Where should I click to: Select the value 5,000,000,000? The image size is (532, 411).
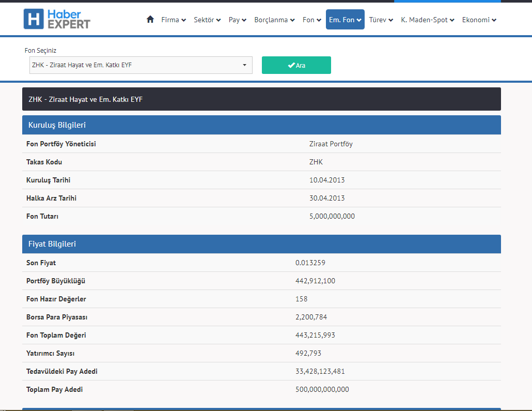[x=332, y=216]
